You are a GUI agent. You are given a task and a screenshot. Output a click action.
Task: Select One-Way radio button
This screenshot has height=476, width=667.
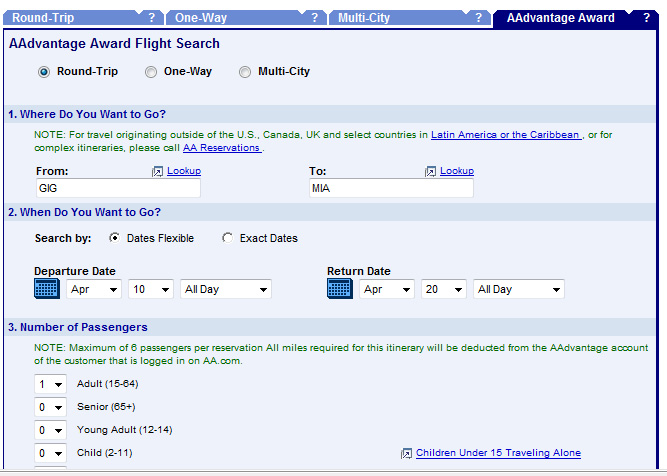tap(151, 72)
